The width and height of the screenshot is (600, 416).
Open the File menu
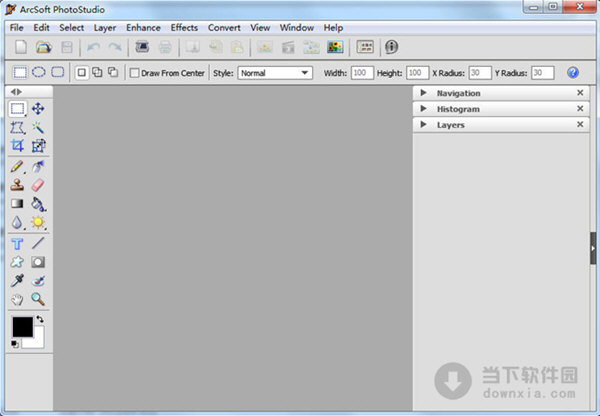(x=16, y=28)
